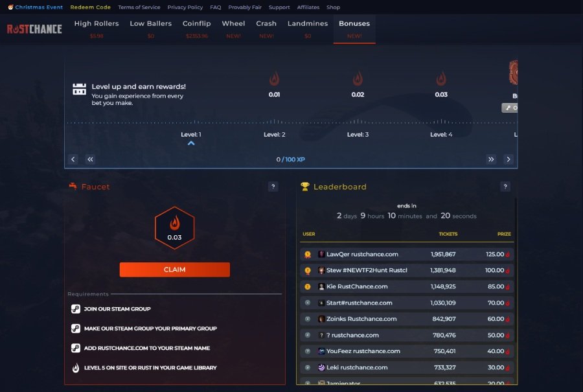Go to next level with single right arrow

(x=509, y=159)
